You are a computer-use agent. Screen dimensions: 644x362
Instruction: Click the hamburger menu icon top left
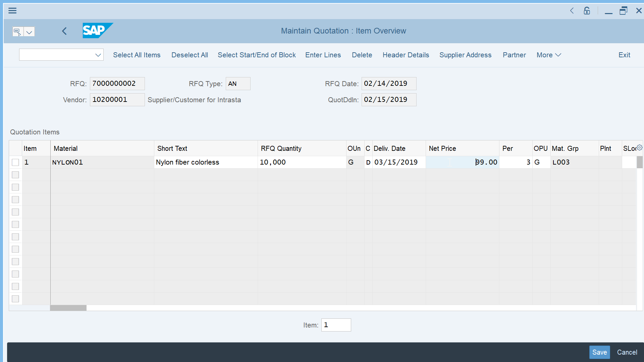click(12, 10)
